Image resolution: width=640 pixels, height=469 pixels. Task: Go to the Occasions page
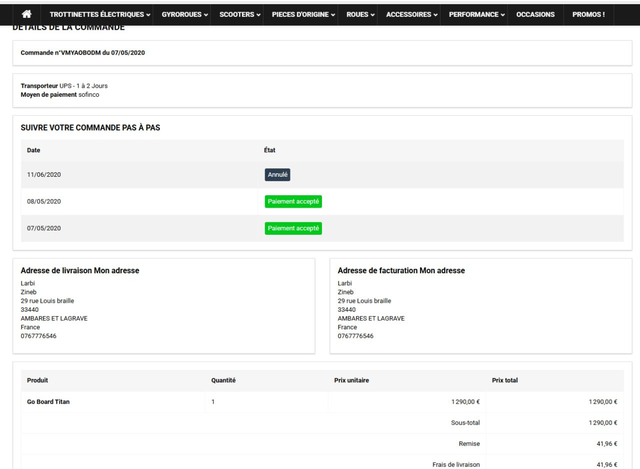coord(535,14)
